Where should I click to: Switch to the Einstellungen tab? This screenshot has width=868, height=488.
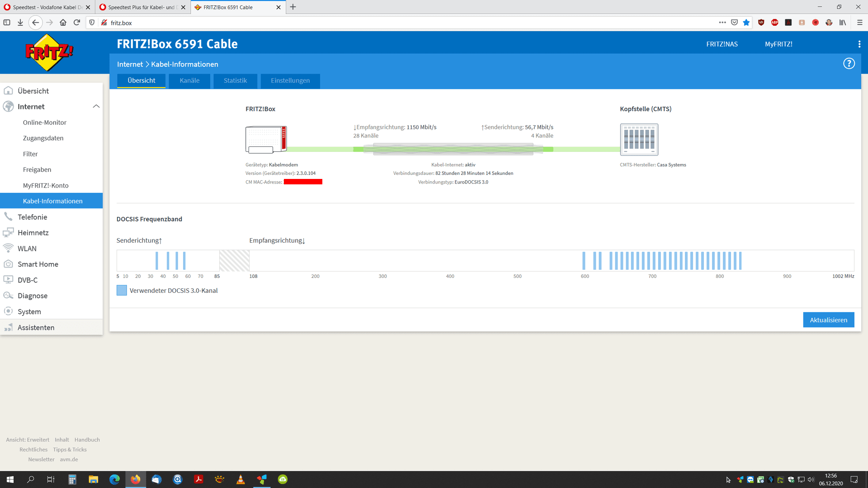[x=290, y=81]
